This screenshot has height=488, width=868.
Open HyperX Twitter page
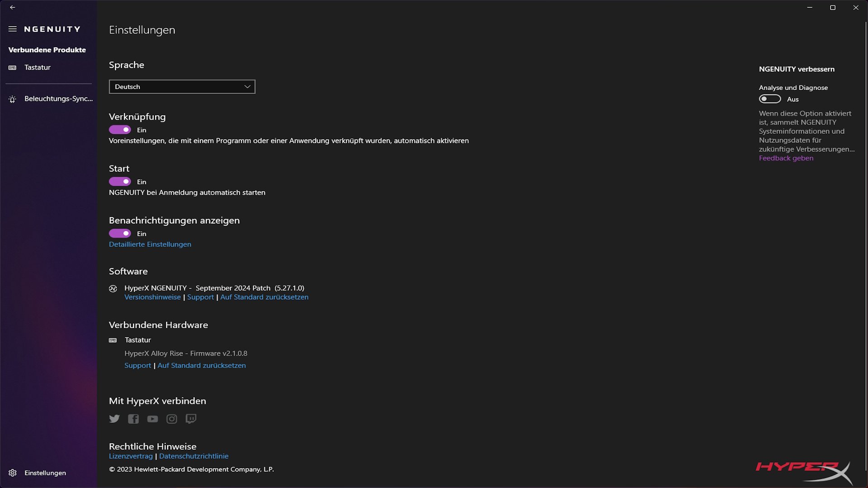point(114,419)
